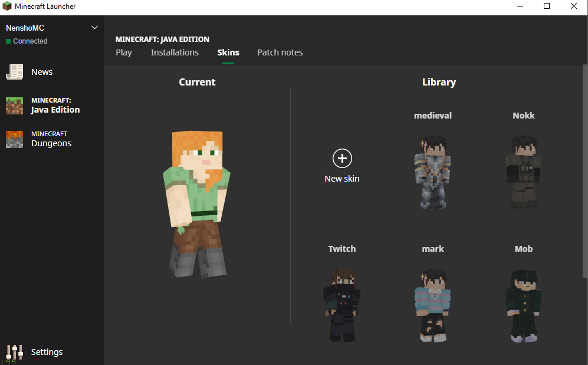The image size is (588, 365).
Task: Click the current Alex skin preview
Action: 197,204
